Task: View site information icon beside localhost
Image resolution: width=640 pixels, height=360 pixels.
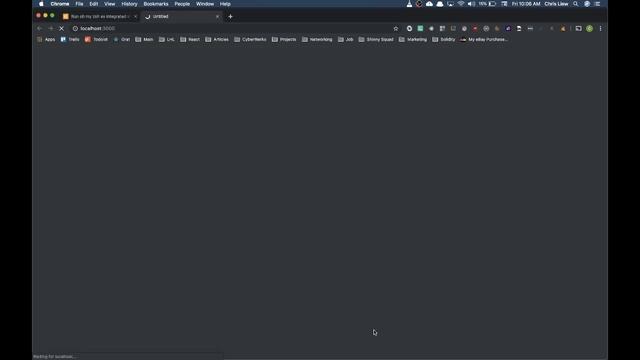Action: pos(75,29)
